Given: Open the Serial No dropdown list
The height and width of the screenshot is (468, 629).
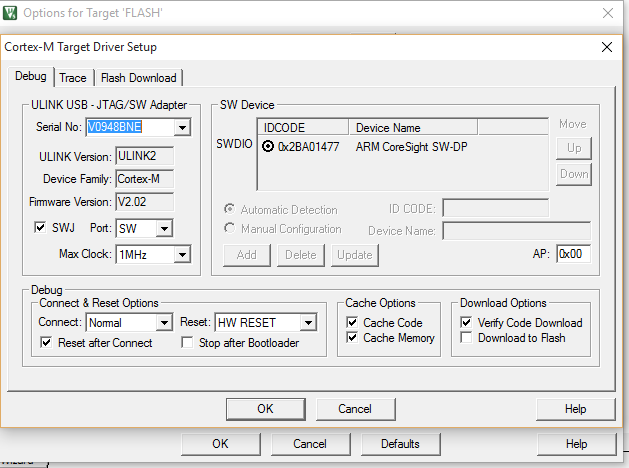Looking at the screenshot, I should 182,128.
